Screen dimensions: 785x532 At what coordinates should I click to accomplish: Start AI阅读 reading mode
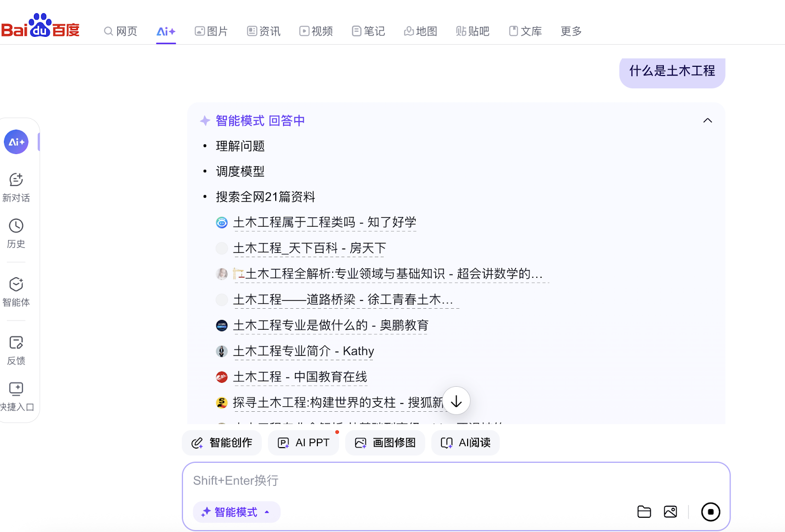pos(465,442)
